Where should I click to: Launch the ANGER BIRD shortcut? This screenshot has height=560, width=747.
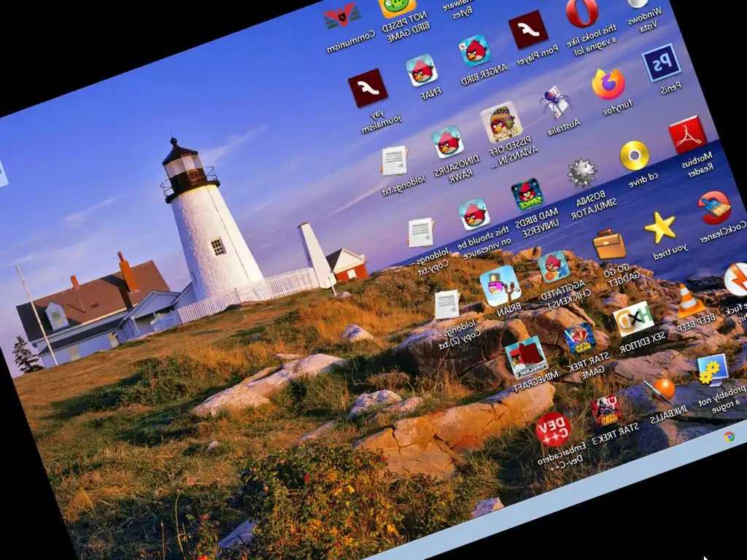(475, 50)
